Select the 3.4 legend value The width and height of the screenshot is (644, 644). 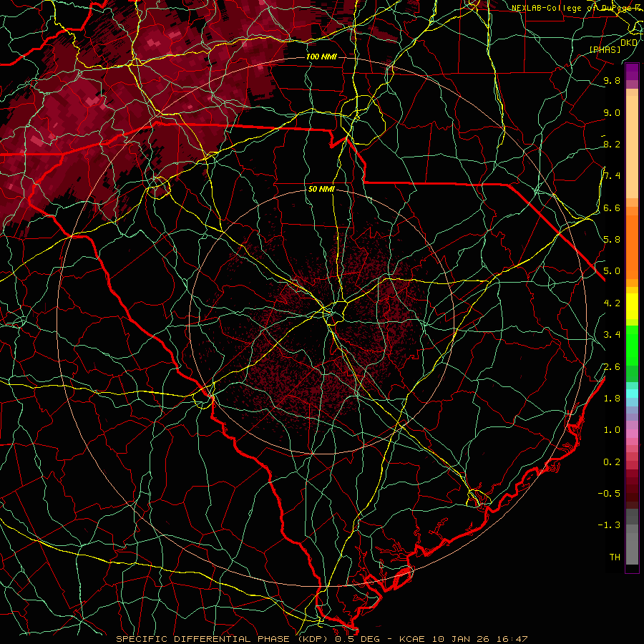click(x=612, y=335)
